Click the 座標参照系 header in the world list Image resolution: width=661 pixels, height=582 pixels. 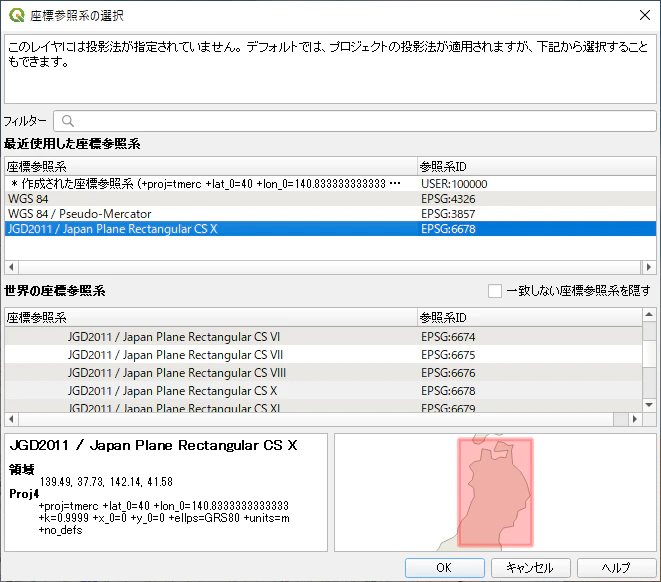pos(211,317)
